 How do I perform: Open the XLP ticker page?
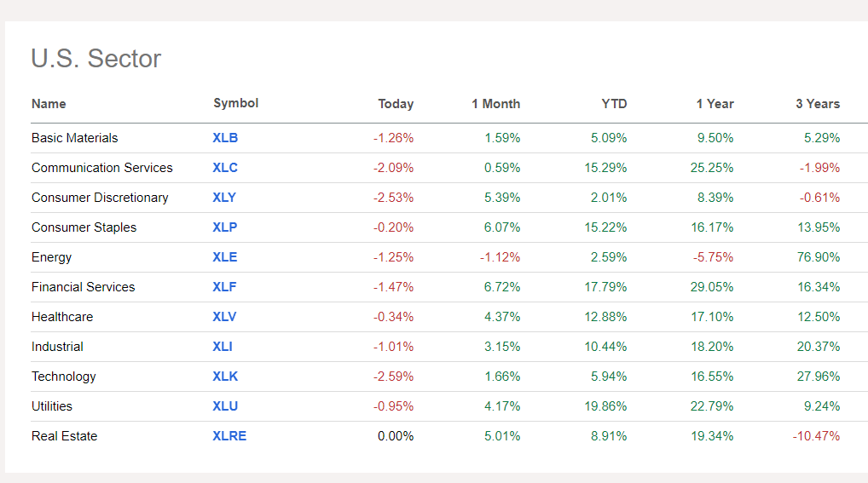tap(225, 227)
